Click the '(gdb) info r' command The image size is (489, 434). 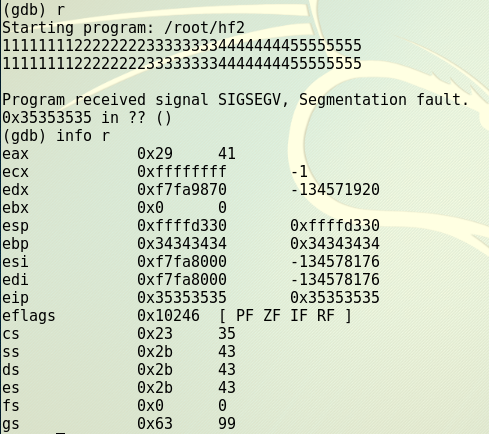pos(56,136)
